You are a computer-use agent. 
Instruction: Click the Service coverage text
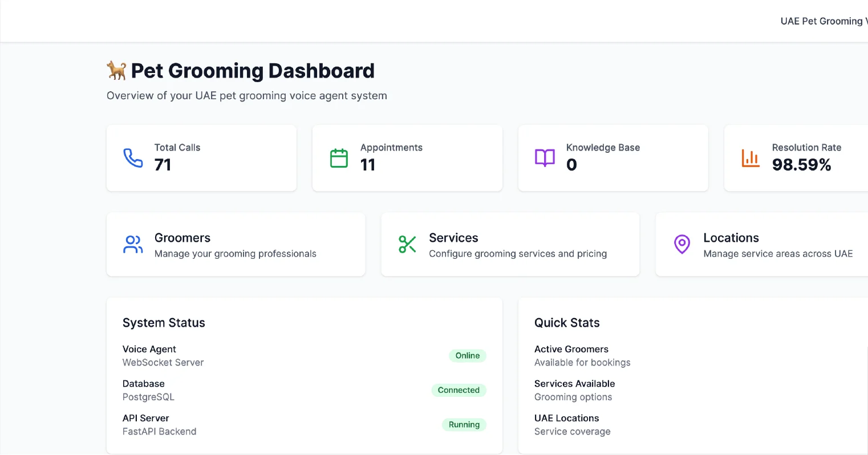coord(573,432)
